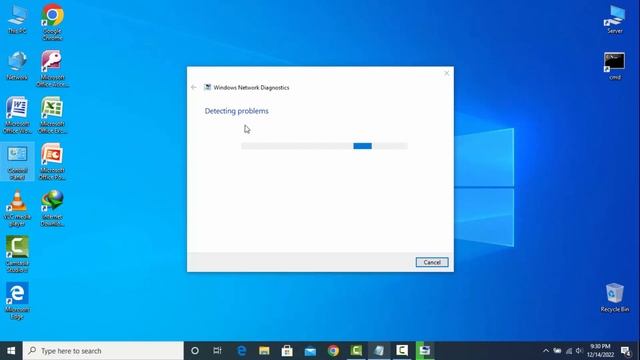Click the Windows Network Diagnostics title icon
The width and height of the screenshot is (640, 360).
pos(207,87)
